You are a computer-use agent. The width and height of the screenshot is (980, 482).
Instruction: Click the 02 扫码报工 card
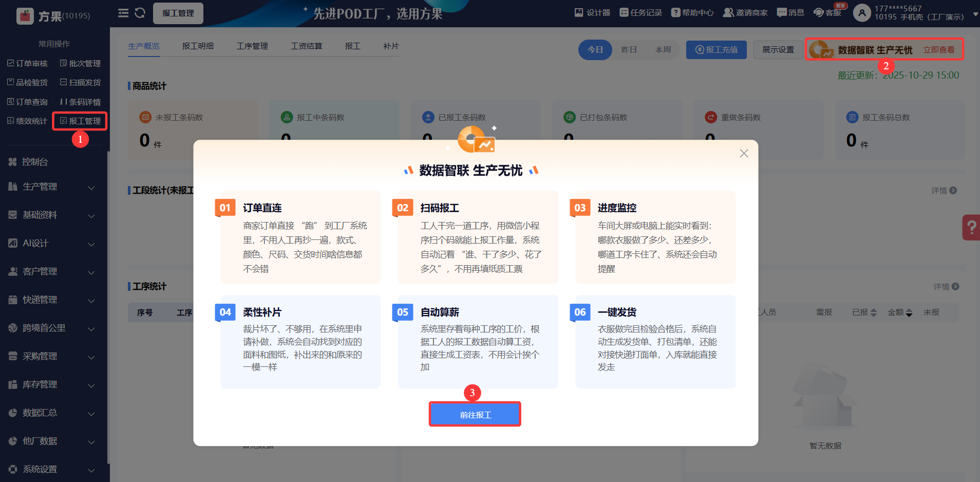click(x=478, y=237)
